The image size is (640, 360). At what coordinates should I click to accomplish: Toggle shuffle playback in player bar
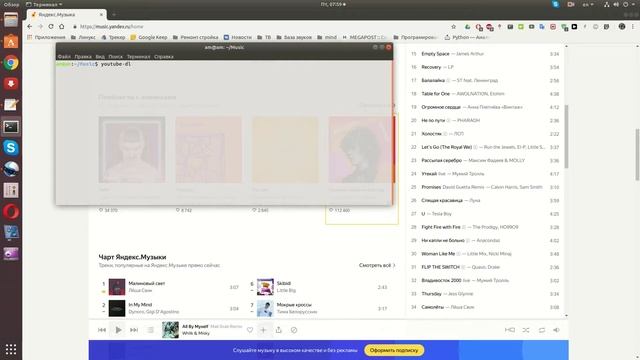click(526, 330)
